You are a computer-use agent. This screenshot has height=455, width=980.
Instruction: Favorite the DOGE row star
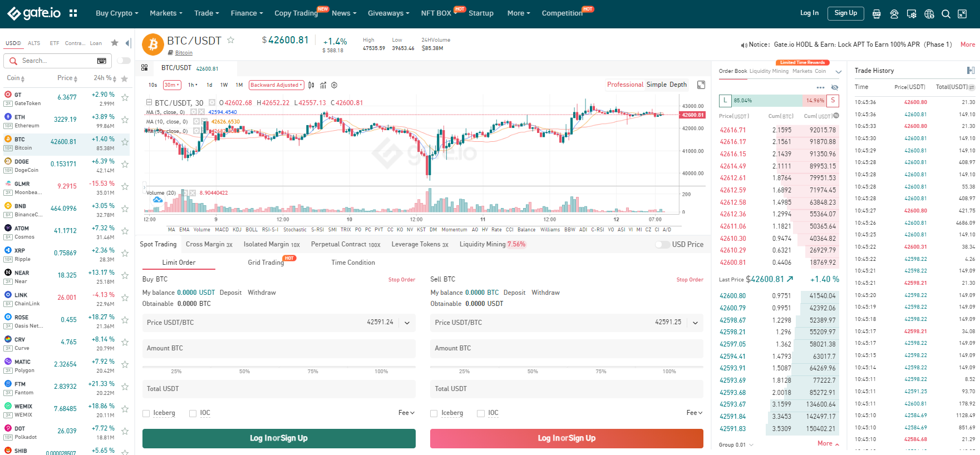click(125, 165)
